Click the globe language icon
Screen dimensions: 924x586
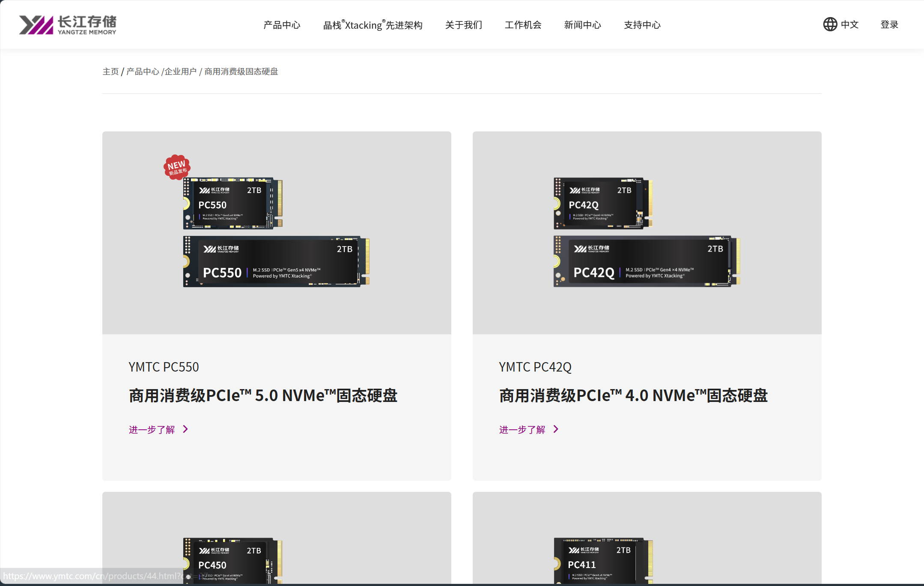click(x=830, y=24)
